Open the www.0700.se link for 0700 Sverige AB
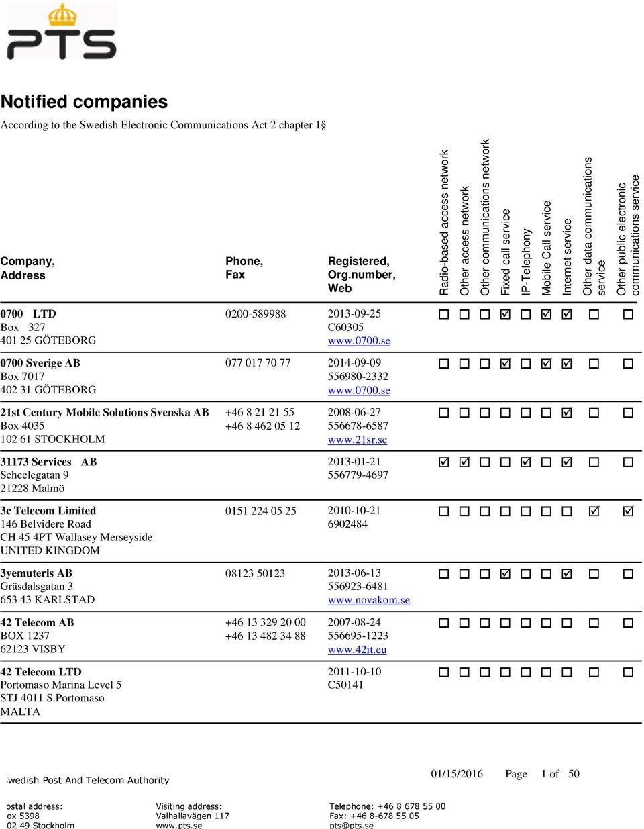This screenshot has height=829, width=644. 359,391
